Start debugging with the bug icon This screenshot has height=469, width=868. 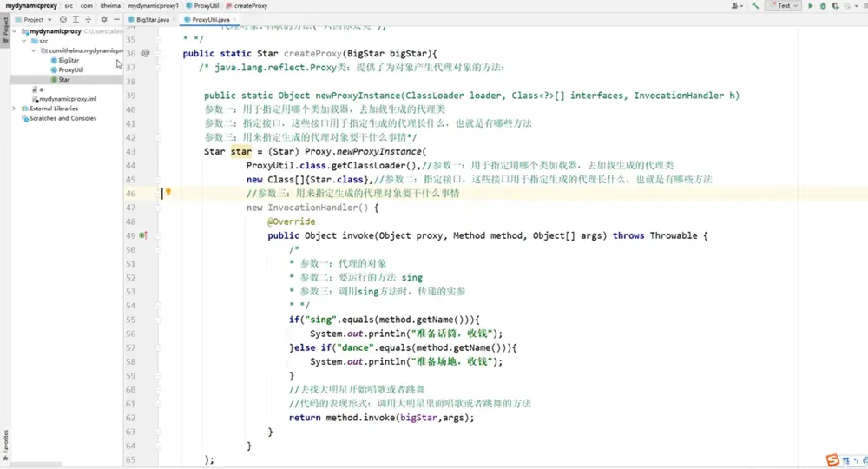coord(823,5)
